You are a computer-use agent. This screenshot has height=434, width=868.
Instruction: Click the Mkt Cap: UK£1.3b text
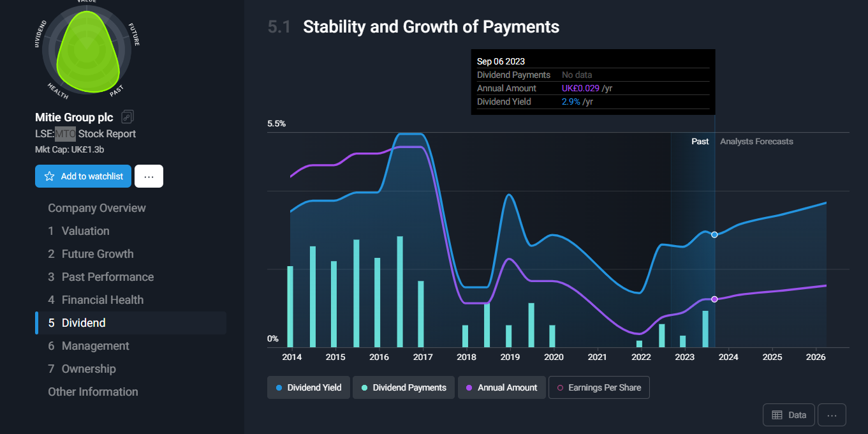[70, 150]
